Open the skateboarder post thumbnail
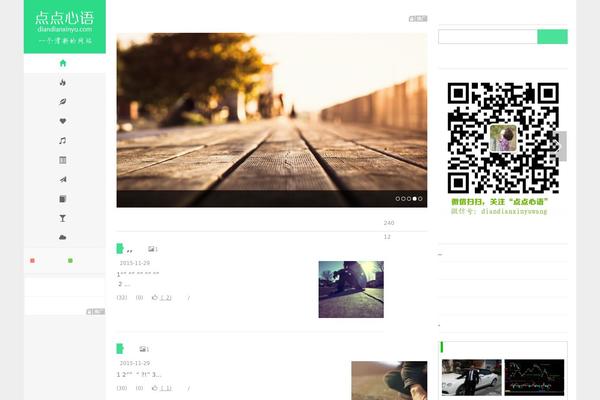This screenshot has height=400, width=600. coord(351,289)
